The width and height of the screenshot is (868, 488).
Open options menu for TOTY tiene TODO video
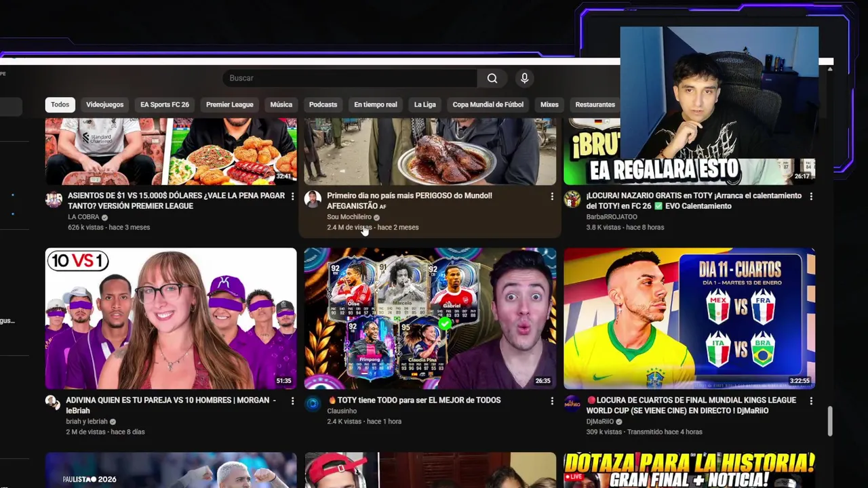click(551, 401)
